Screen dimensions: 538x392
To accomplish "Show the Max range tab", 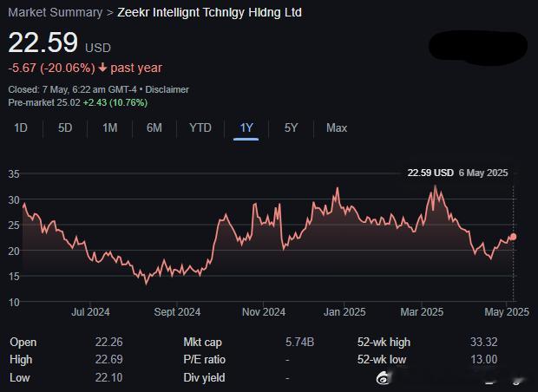I will pos(337,128).
